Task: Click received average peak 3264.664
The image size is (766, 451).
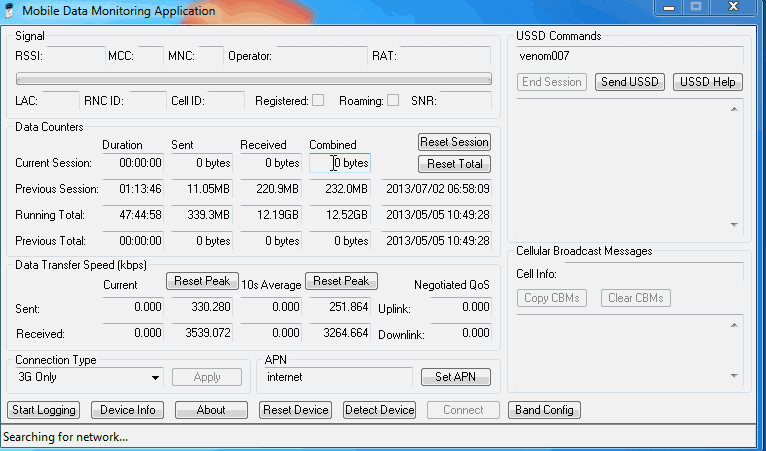Action: tap(340, 333)
